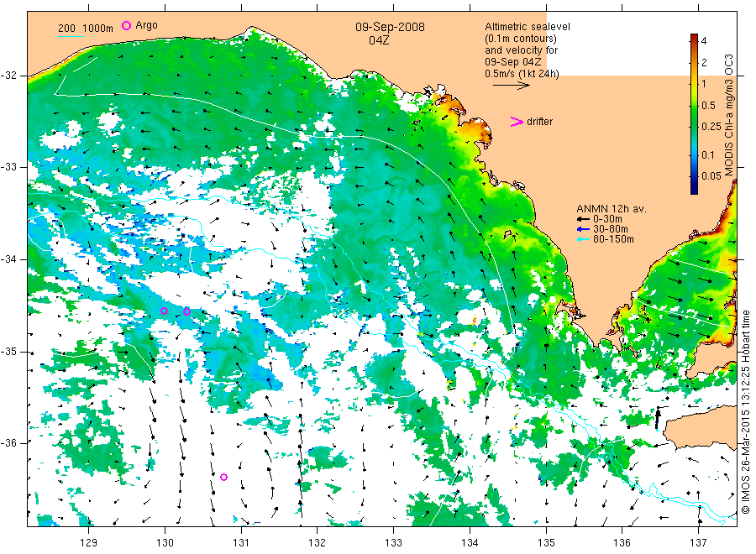The image size is (756, 554).
Task: Click the ANMN mooring arrow near 136.5E
Action: [x=658, y=418]
